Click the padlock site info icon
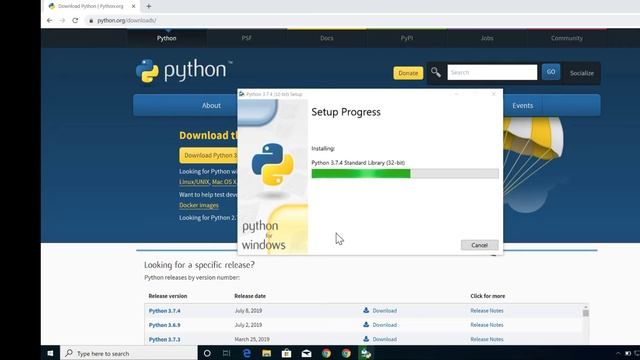Image resolution: width=640 pixels, height=360 pixels. tap(91, 20)
